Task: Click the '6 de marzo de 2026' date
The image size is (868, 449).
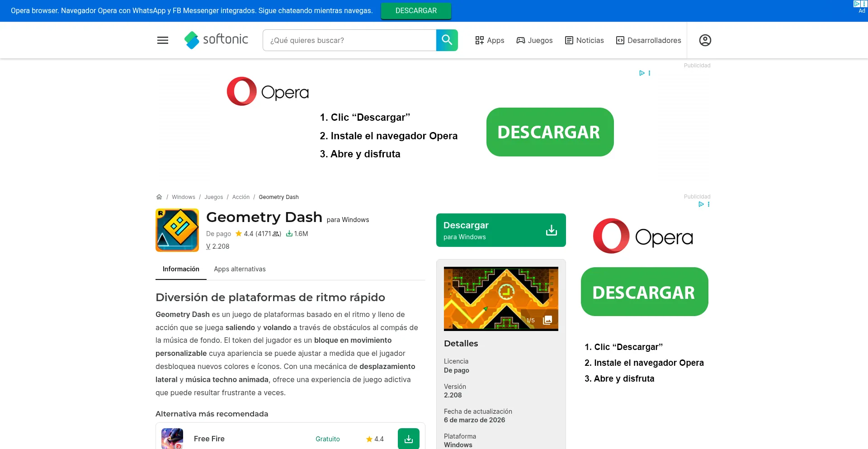Action: (x=475, y=420)
